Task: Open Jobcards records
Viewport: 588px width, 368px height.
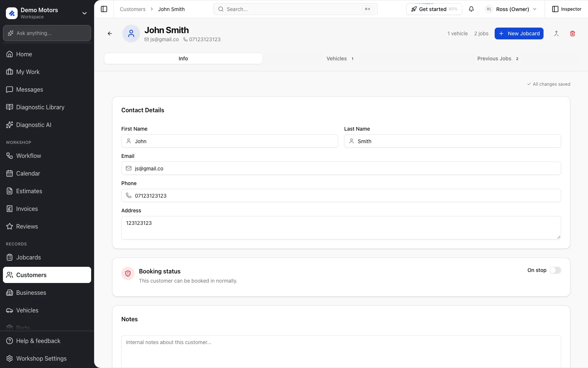Action: click(47, 257)
